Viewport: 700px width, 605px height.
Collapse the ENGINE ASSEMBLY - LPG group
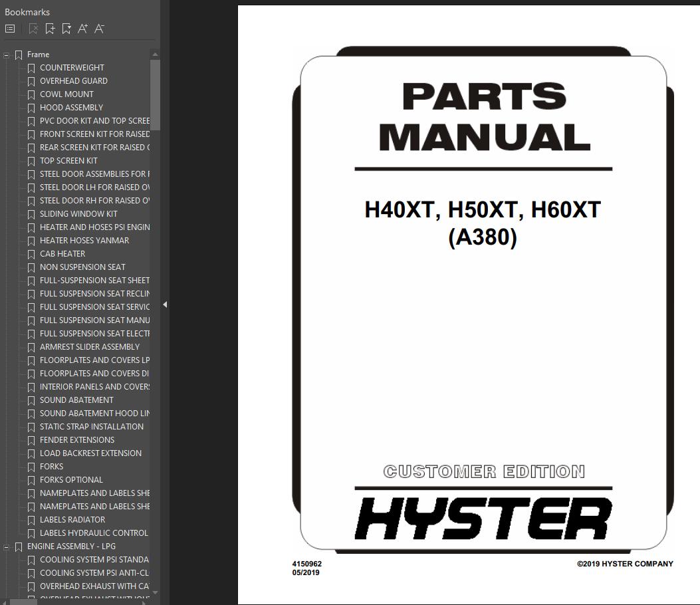[6, 547]
